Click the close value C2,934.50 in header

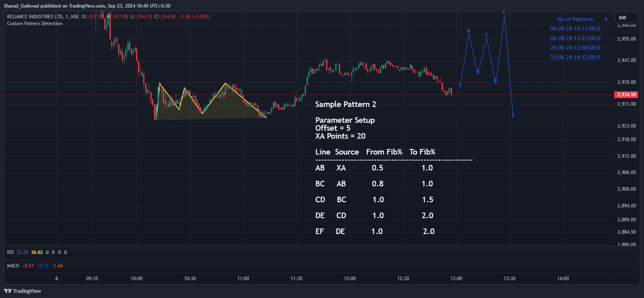tap(165, 17)
